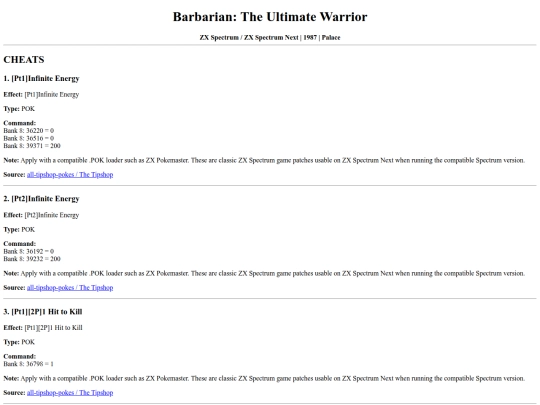
Task: Click heading 2. [Pt2]Infinite Energy
Action: click(41, 199)
